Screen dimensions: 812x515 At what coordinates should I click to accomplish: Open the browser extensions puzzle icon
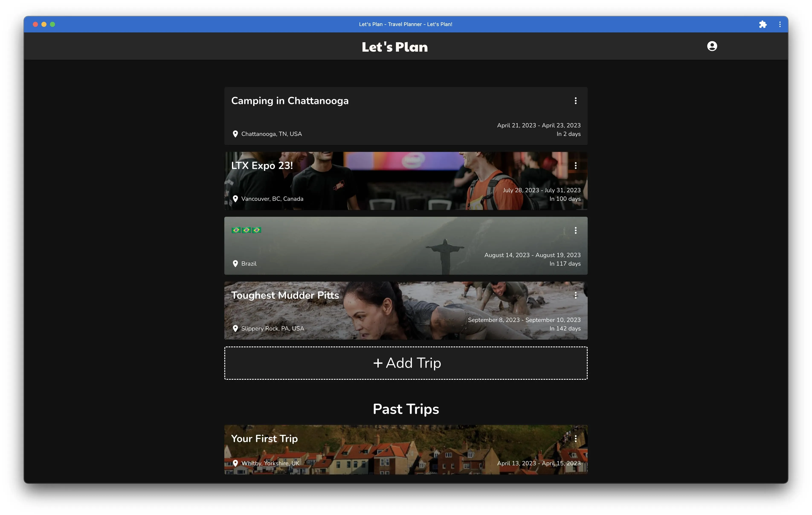tap(763, 24)
